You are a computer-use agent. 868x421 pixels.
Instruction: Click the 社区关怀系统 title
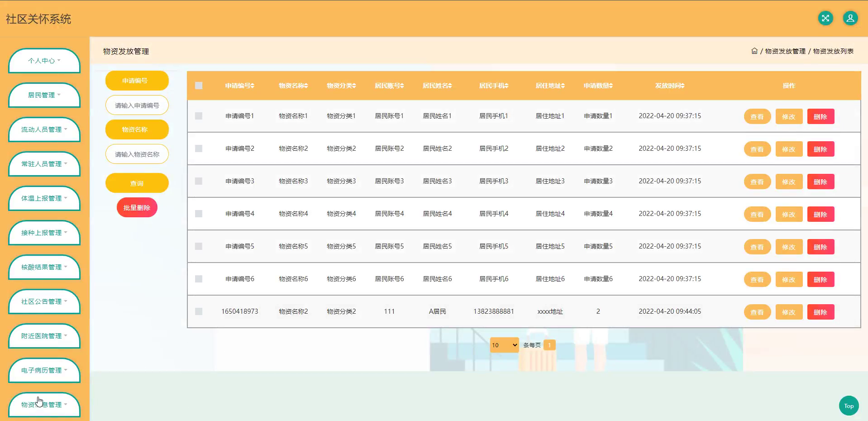[38, 19]
